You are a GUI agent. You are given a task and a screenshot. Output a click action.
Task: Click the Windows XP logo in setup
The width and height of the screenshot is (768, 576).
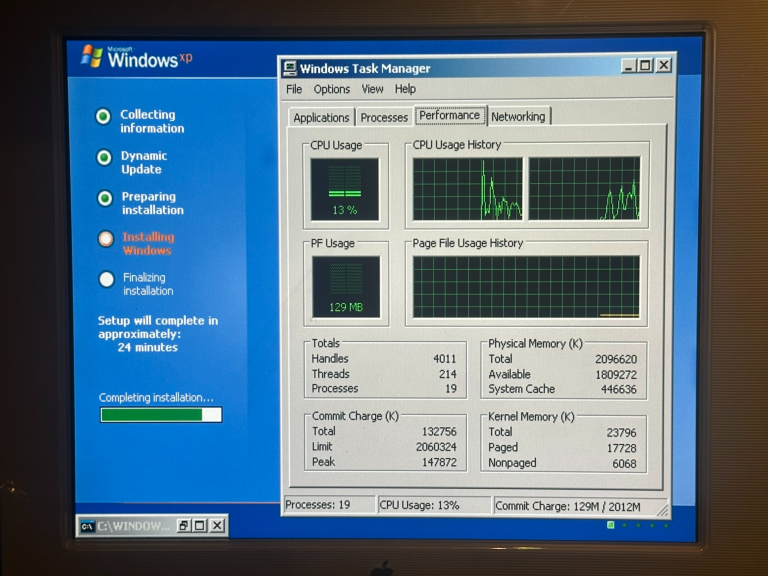(137, 57)
